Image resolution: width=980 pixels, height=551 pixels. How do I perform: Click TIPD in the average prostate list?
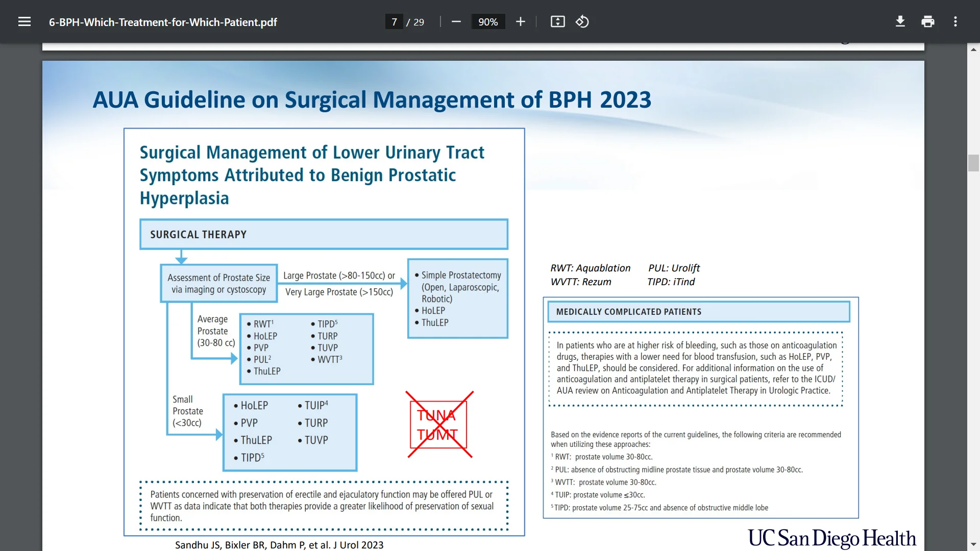(327, 324)
